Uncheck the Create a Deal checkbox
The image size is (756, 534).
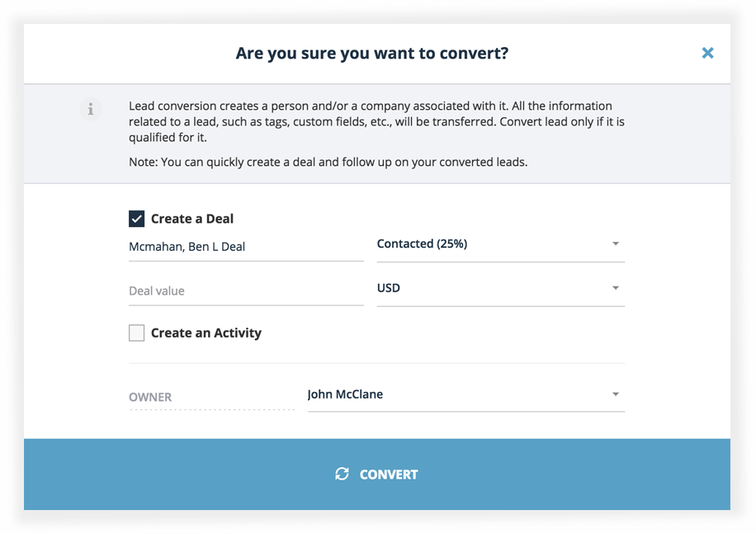tap(137, 219)
